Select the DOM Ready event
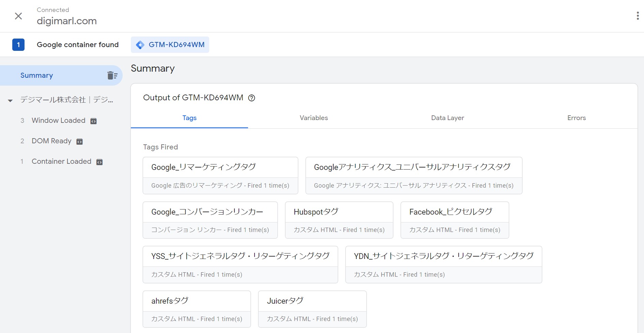This screenshot has width=644, height=333. coord(51,141)
